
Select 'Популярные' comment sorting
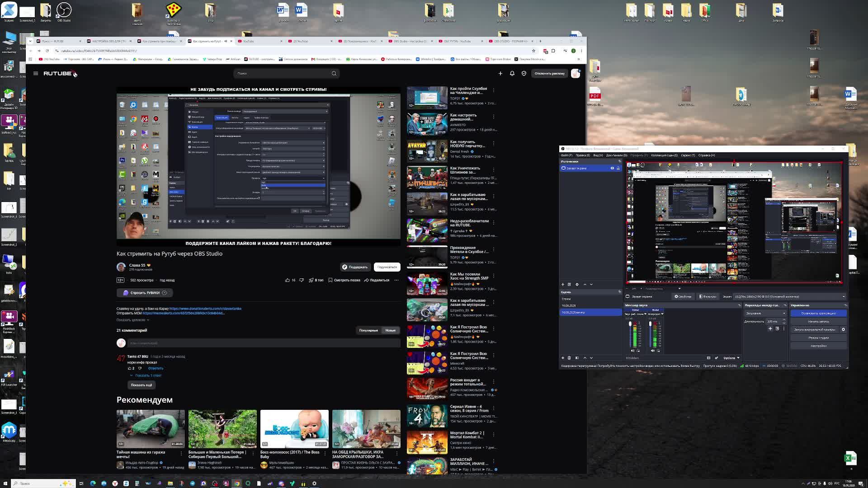[x=368, y=330]
